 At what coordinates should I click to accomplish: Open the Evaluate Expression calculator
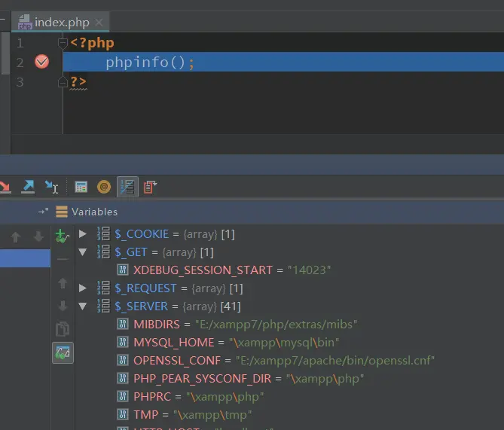pos(81,187)
